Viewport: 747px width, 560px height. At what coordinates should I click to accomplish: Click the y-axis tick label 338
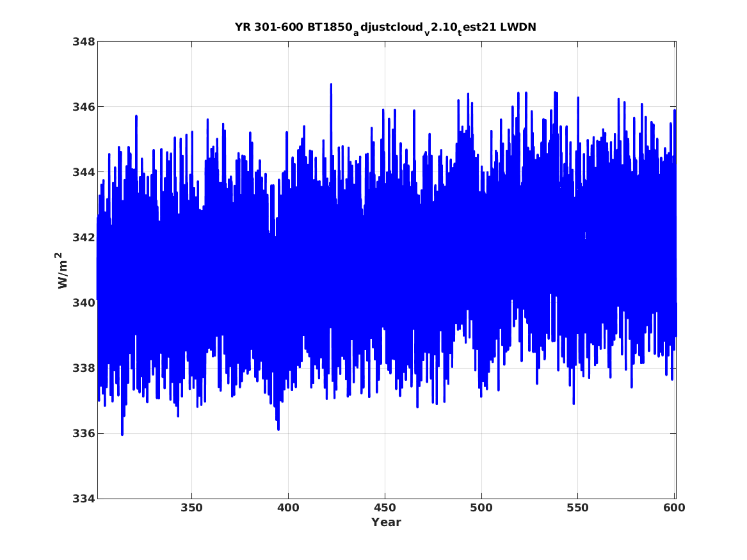tap(83, 368)
